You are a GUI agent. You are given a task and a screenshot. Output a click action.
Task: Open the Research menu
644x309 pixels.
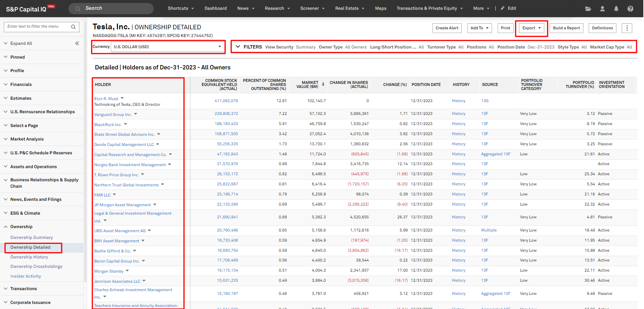click(277, 8)
